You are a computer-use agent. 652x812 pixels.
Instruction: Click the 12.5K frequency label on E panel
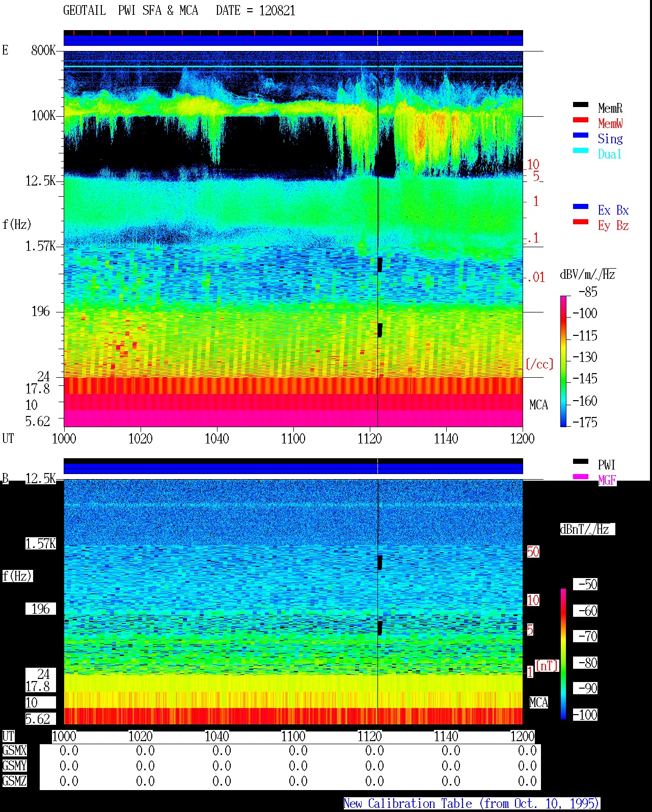(x=41, y=180)
